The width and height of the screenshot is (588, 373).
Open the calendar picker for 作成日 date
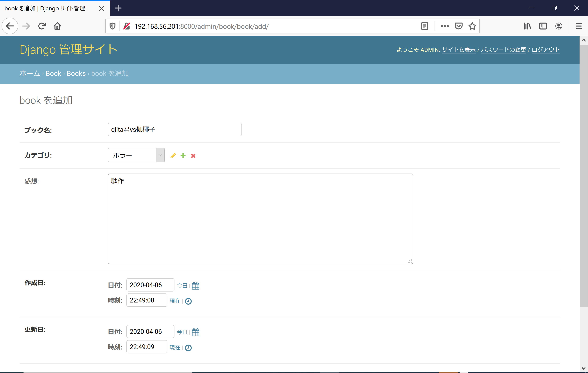pyautogui.click(x=196, y=285)
